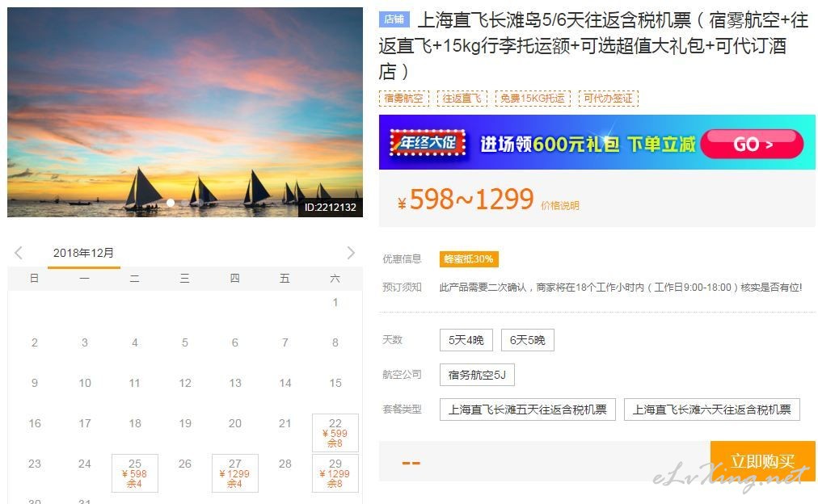Screen dimensions: 818x504
Task: Click date 26 in the calendar
Action: (184, 464)
